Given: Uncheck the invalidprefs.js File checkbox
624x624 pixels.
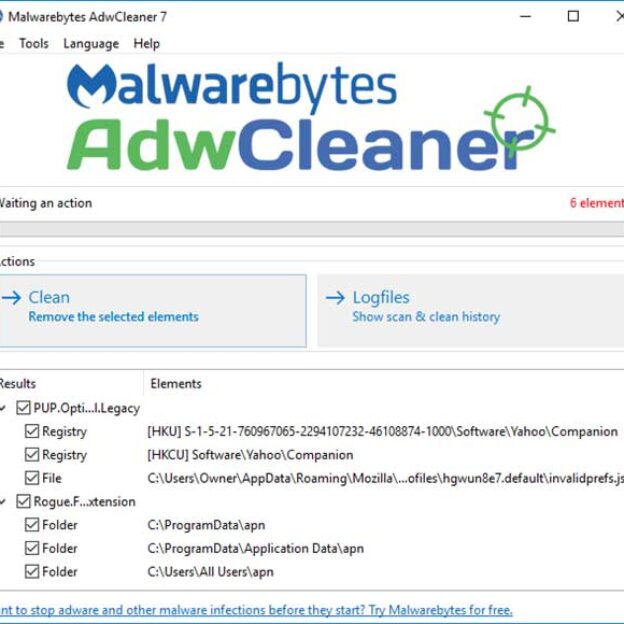Looking at the screenshot, I should pyautogui.click(x=32, y=478).
